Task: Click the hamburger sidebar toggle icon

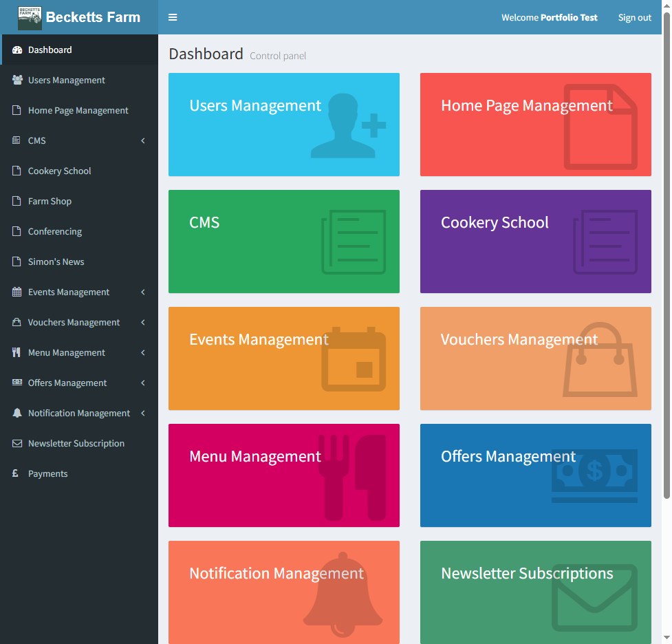Action: pyautogui.click(x=173, y=17)
